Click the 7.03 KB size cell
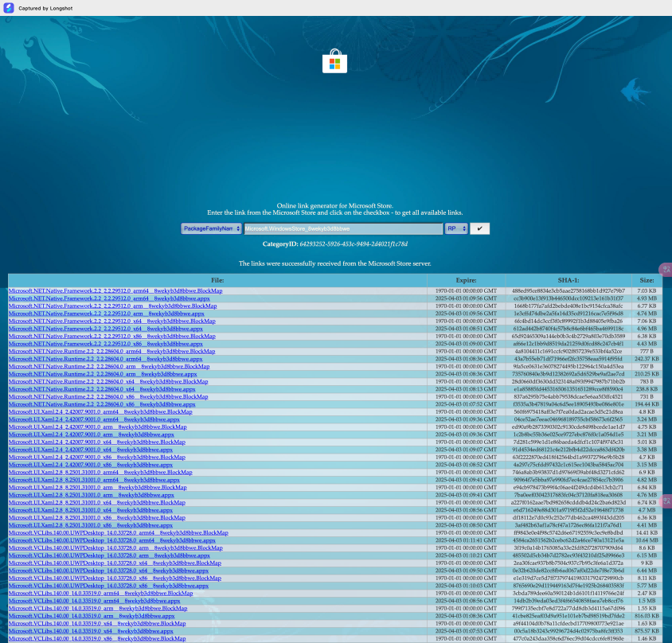672x643 pixels. 647,291
